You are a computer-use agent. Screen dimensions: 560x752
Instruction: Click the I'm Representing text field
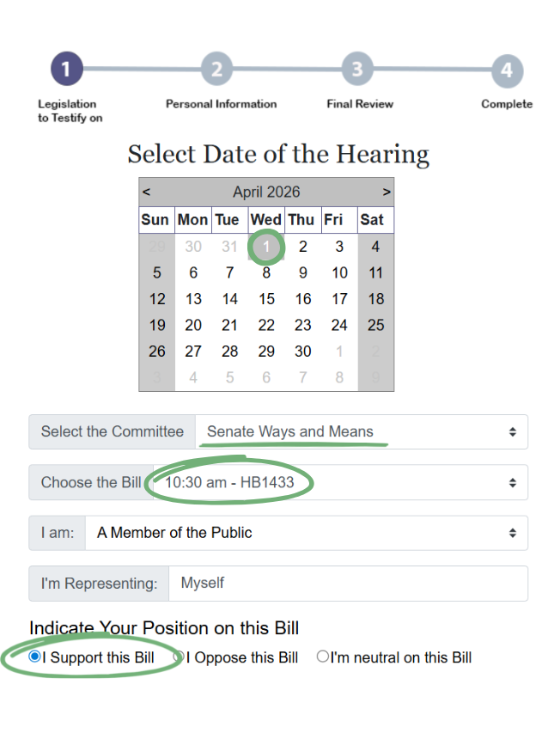(x=348, y=584)
